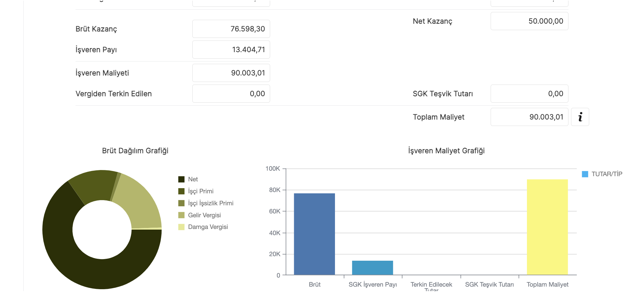The height and width of the screenshot is (296, 644).
Task: Click the Brüt x-axis label
Action: pyautogui.click(x=315, y=284)
